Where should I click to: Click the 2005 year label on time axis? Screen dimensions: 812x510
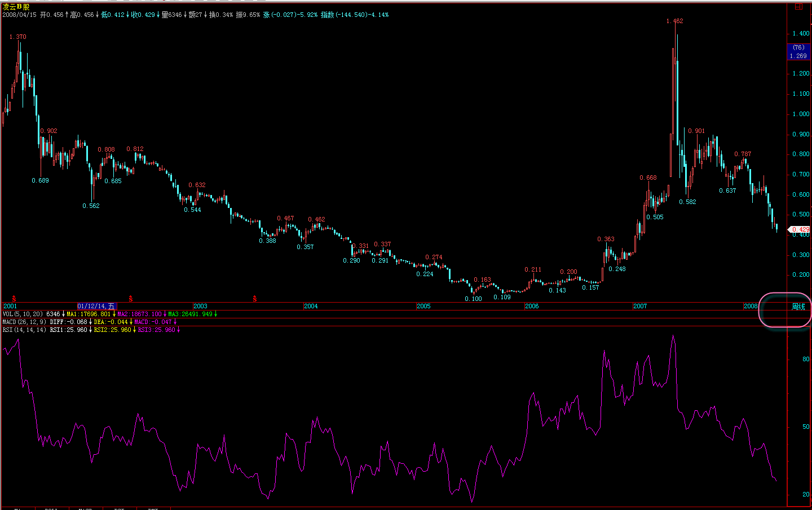tap(423, 307)
